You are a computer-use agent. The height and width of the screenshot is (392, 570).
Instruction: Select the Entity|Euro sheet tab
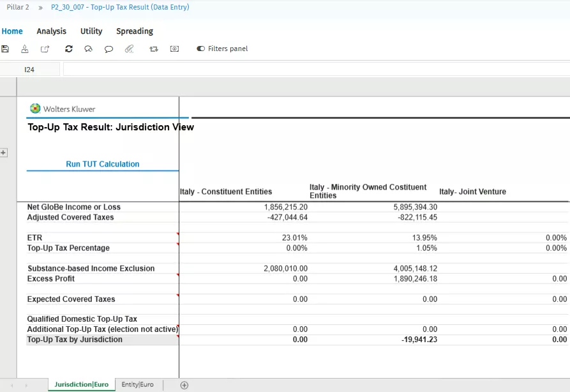pyautogui.click(x=138, y=384)
